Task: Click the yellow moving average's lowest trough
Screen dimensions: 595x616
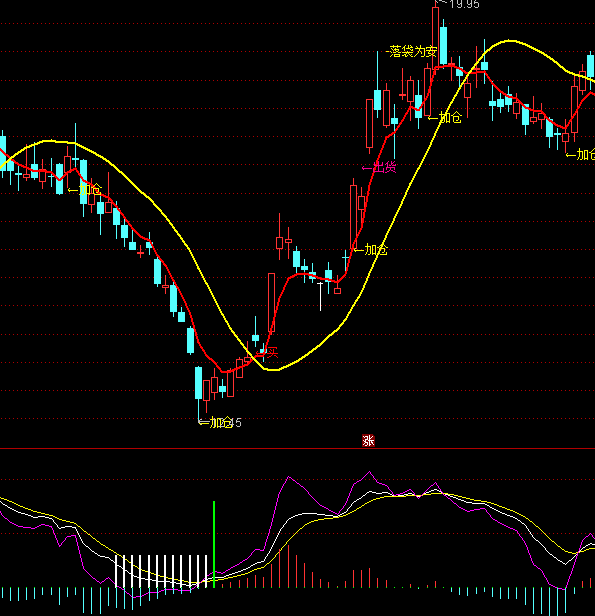Action: (272, 369)
